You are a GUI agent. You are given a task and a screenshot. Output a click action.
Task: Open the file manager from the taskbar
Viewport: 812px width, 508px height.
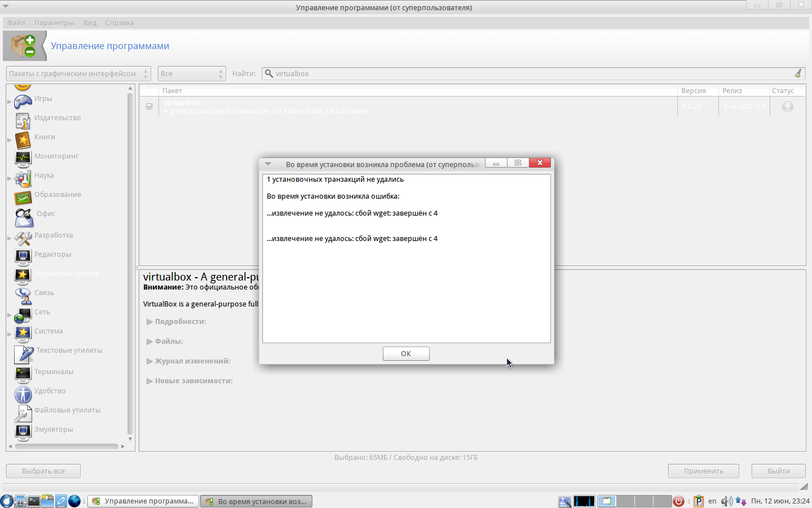[47, 501]
